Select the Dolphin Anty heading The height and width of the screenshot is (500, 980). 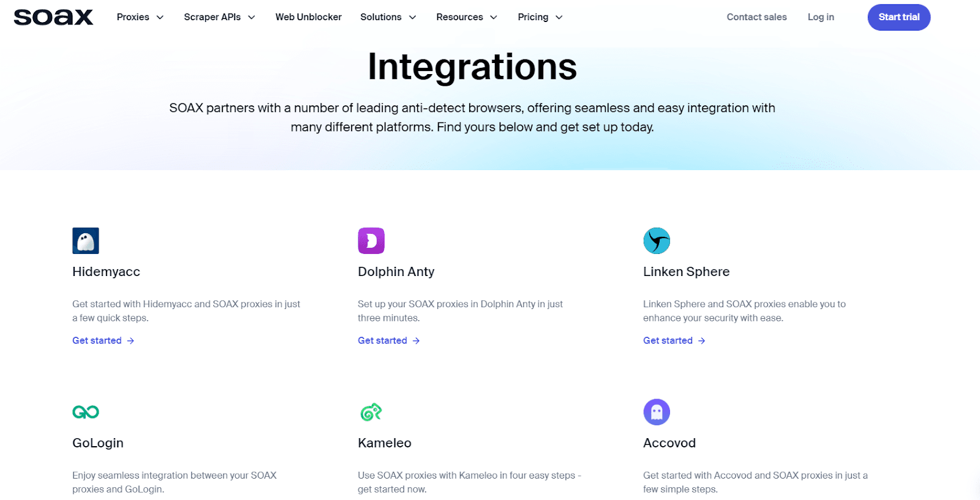click(396, 272)
